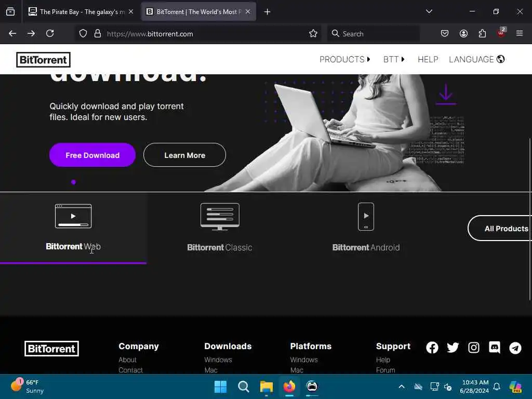532x399 pixels.
Task: Open BitTorrent's Twitter page icon
Action: 453,348
